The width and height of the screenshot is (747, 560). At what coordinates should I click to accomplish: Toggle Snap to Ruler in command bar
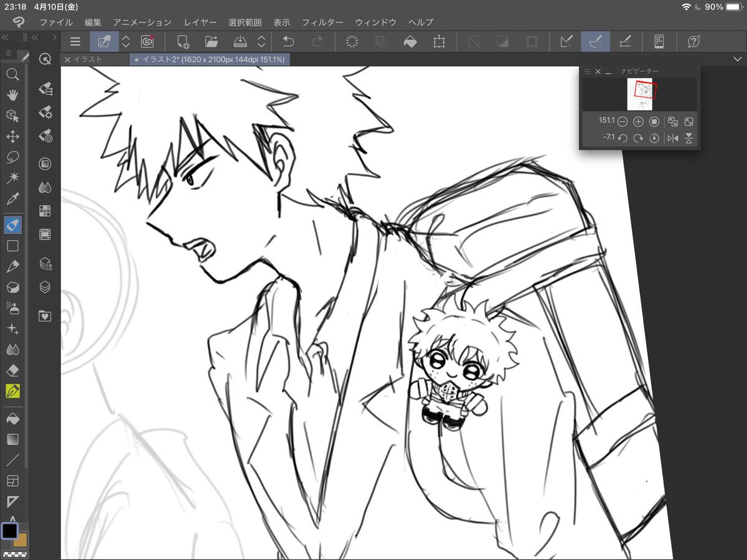point(566,42)
